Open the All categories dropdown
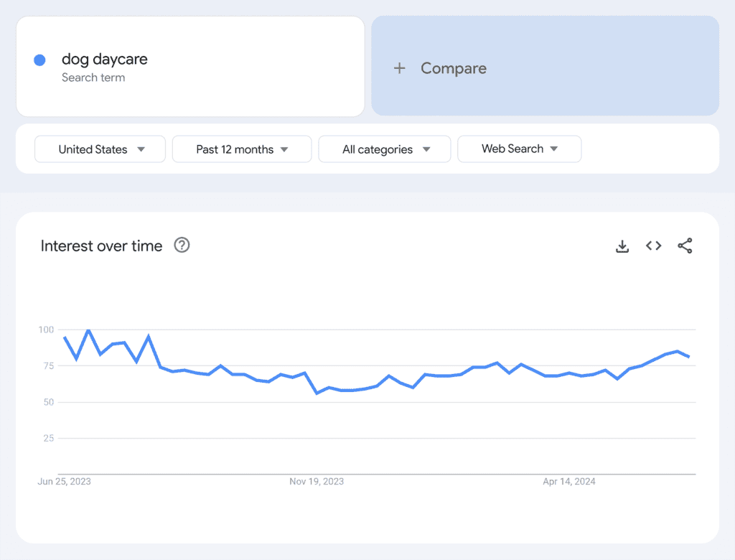The height and width of the screenshot is (560, 735). (x=385, y=149)
